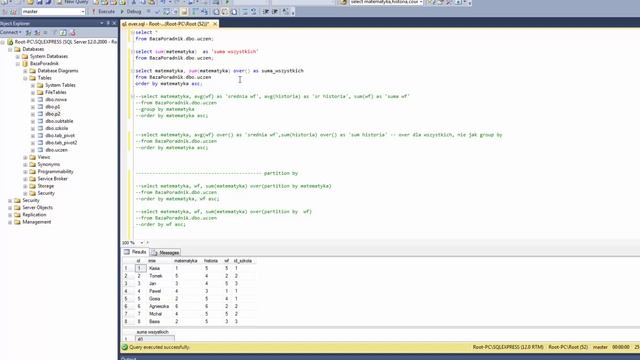Click the suma wszystkich column header
Image resolution: width=640 pixels, height=360 pixels.
(153, 332)
